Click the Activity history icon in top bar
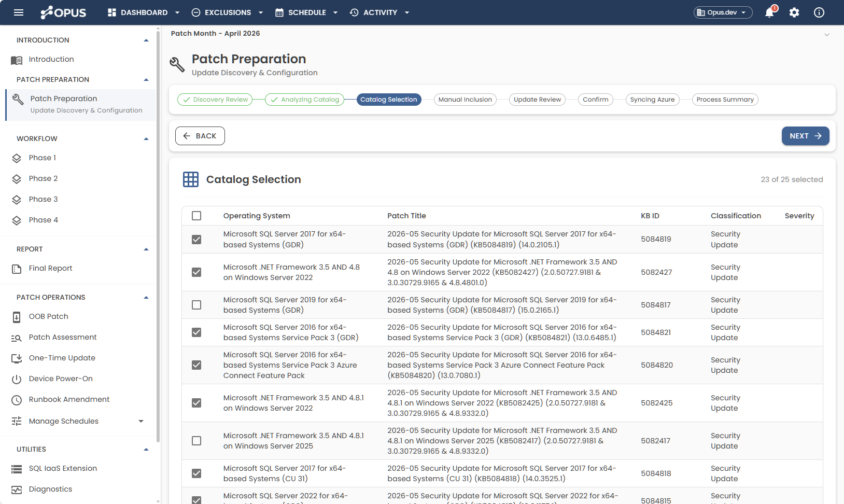This screenshot has width=844, height=504. click(354, 12)
